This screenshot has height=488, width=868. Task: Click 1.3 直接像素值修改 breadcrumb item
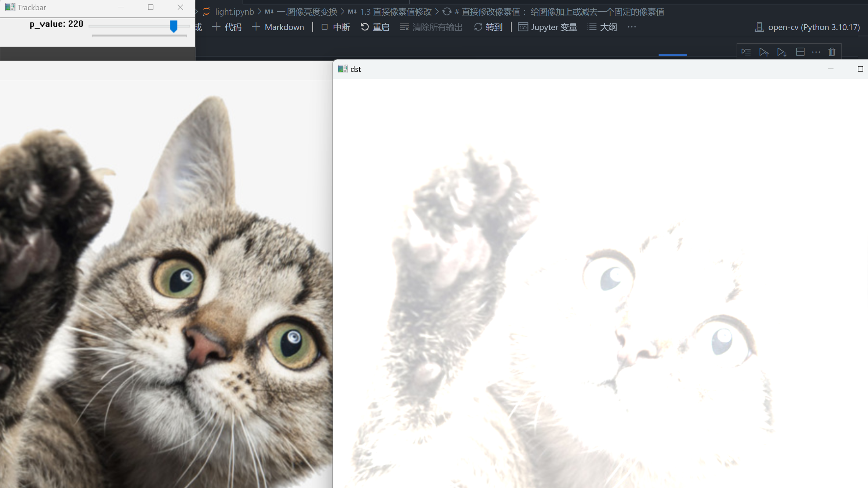tap(396, 12)
